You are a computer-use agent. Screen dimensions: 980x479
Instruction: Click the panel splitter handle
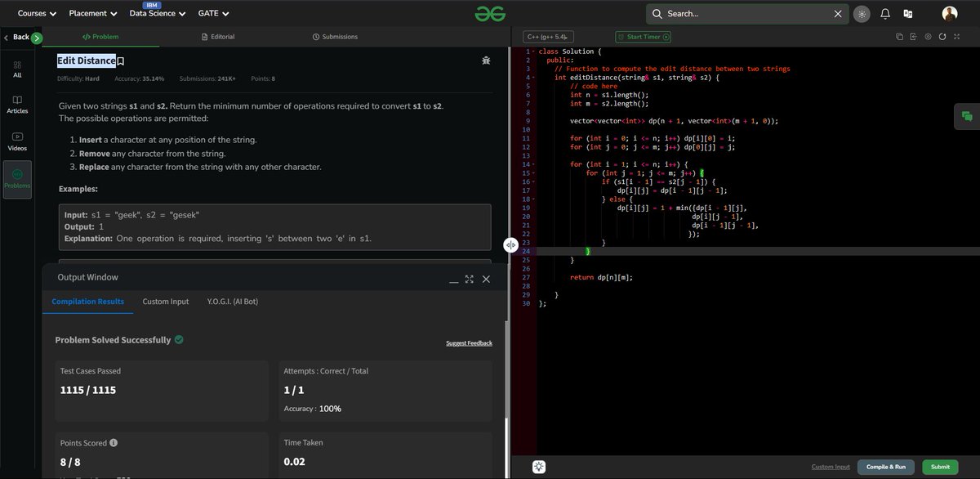tap(510, 244)
